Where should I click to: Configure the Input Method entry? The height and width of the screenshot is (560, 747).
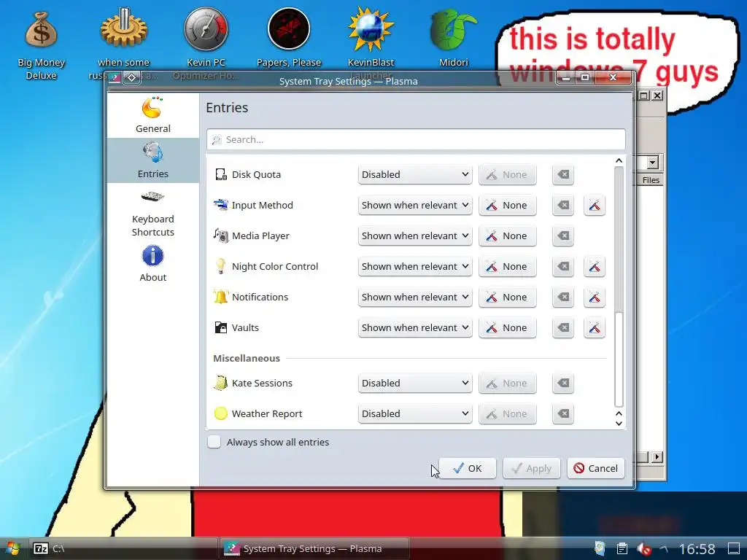(595, 205)
